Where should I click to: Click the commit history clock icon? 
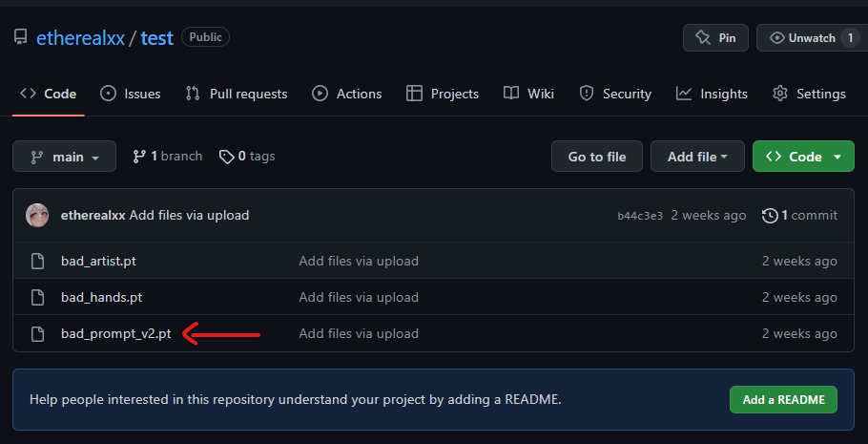(770, 216)
